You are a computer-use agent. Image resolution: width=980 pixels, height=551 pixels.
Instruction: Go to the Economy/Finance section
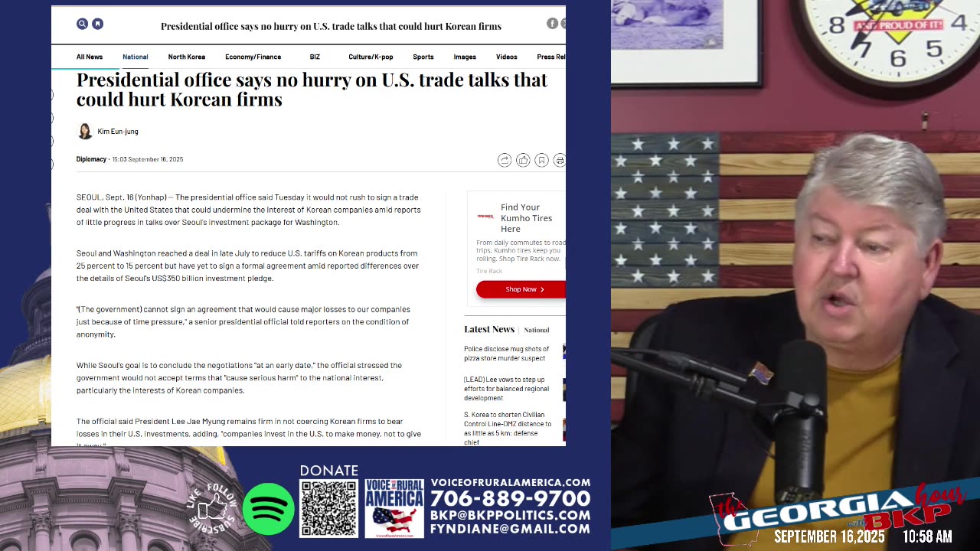coord(253,57)
